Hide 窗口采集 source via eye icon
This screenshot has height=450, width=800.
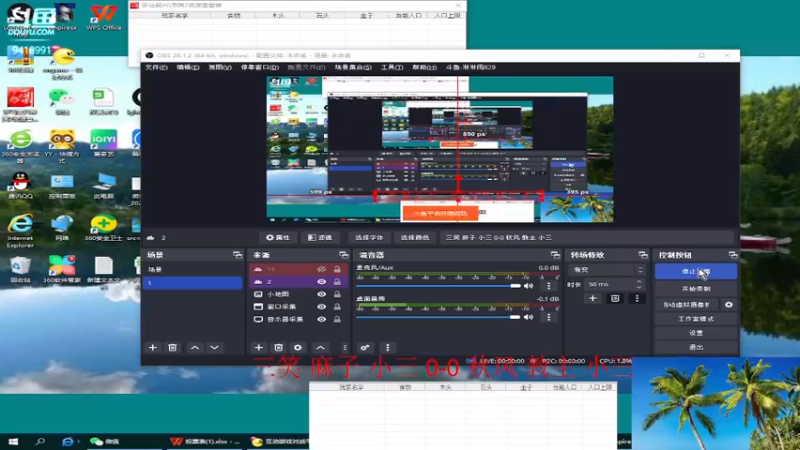tap(321, 307)
